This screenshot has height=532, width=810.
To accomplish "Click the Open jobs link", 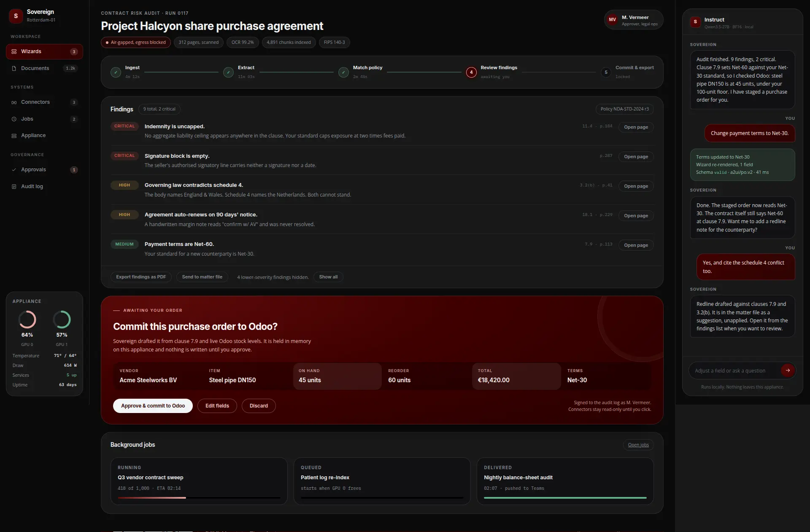I will click(x=638, y=445).
